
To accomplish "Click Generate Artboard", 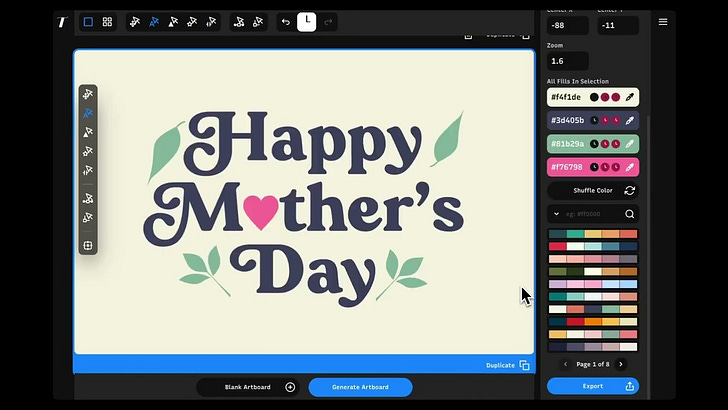I will [360, 387].
